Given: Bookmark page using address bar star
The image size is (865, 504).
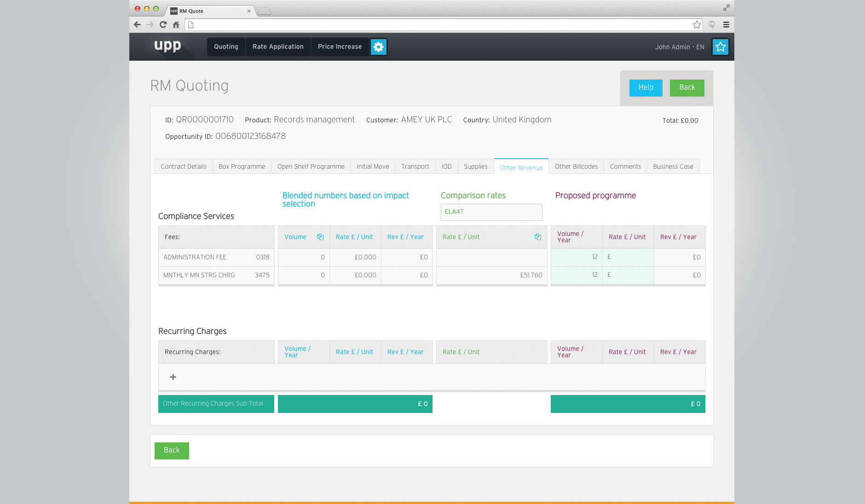Looking at the screenshot, I should coord(697,25).
